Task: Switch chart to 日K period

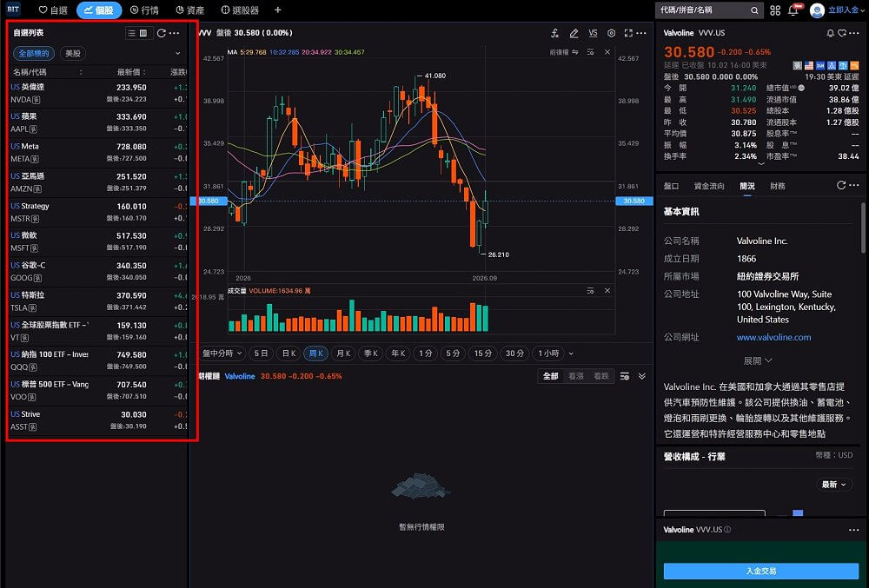Action: tap(289, 353)
